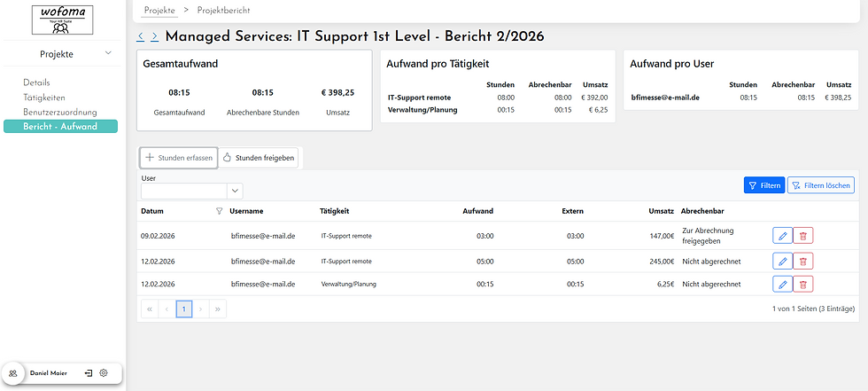The image size is (868, 391).
Task: Click the user group avatar icon
Action: [x=13, y=373]
